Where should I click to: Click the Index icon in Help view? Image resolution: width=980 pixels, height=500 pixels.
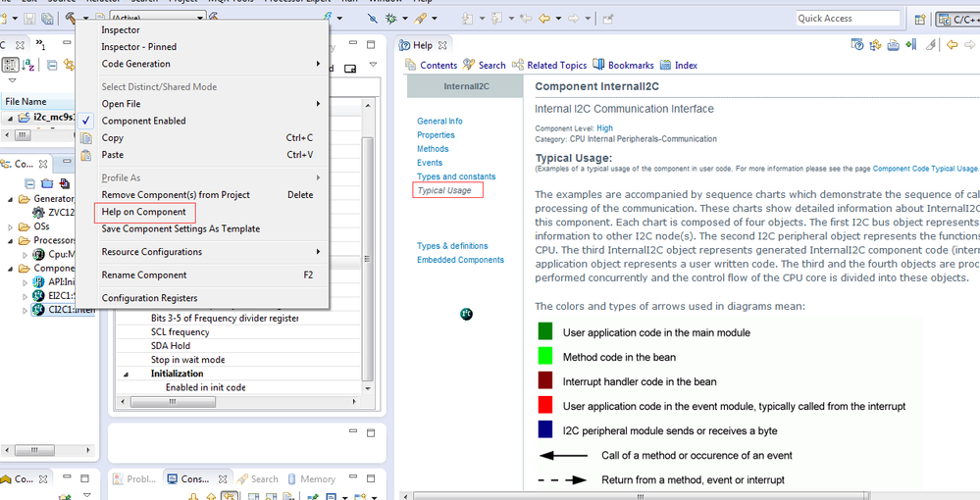[x=665, y=65]
